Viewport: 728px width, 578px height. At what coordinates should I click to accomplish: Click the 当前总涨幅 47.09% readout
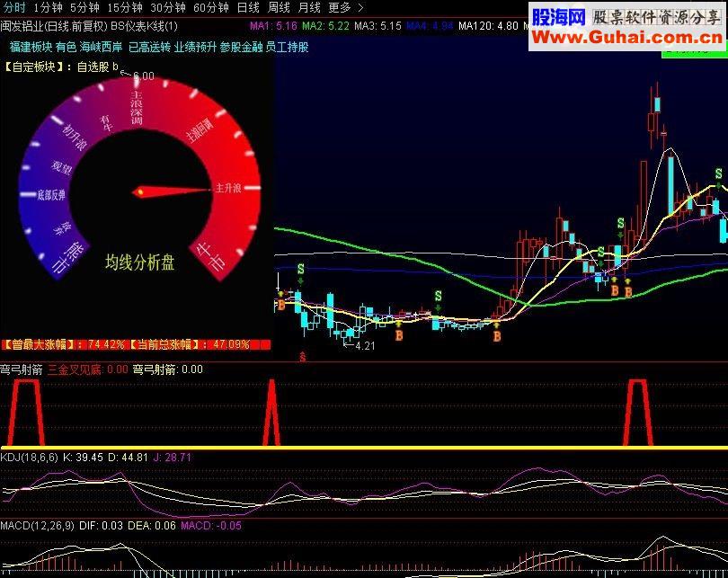[191, 344]
